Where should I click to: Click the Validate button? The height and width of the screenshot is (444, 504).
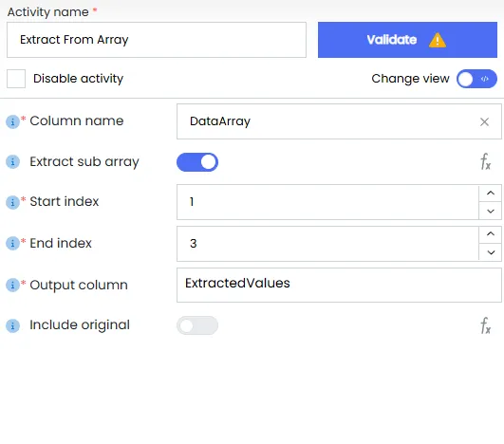(407, 40)
